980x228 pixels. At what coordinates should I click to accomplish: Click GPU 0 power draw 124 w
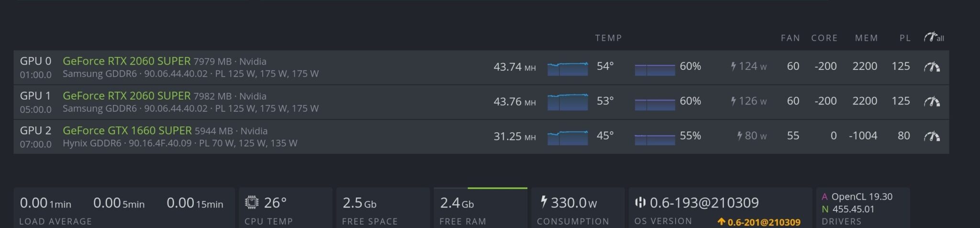(748, 66)
